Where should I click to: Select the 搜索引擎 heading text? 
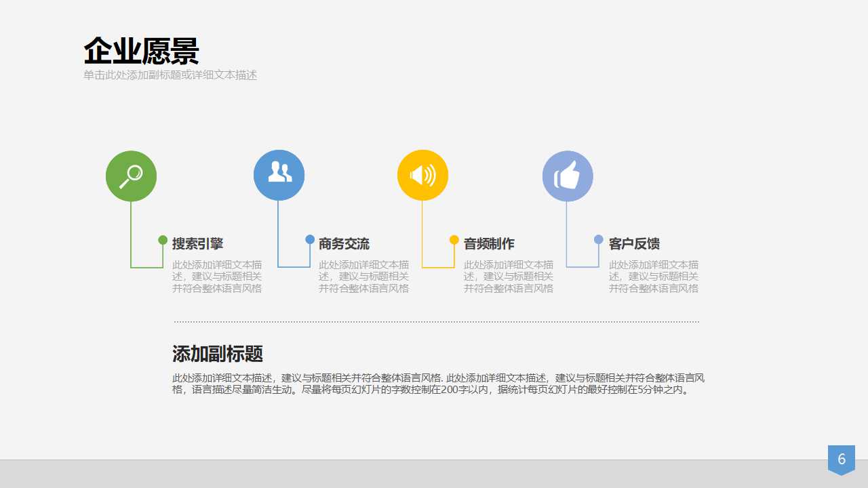(197, 243)
